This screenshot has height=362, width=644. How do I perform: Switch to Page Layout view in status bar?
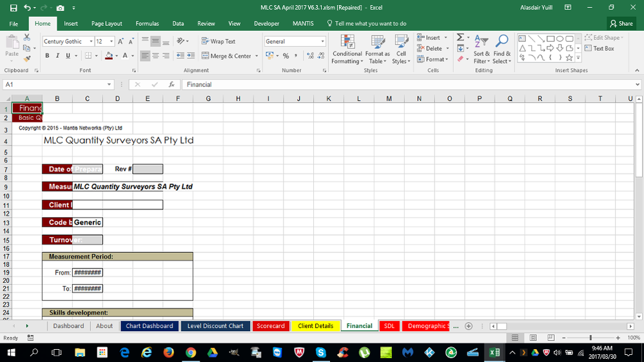(x=533, y=338)
